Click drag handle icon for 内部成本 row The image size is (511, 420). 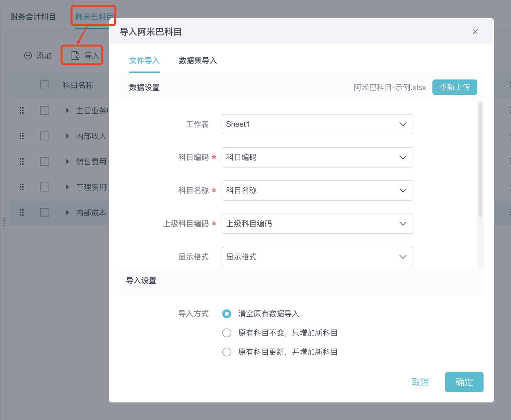(x=22, y=213)
